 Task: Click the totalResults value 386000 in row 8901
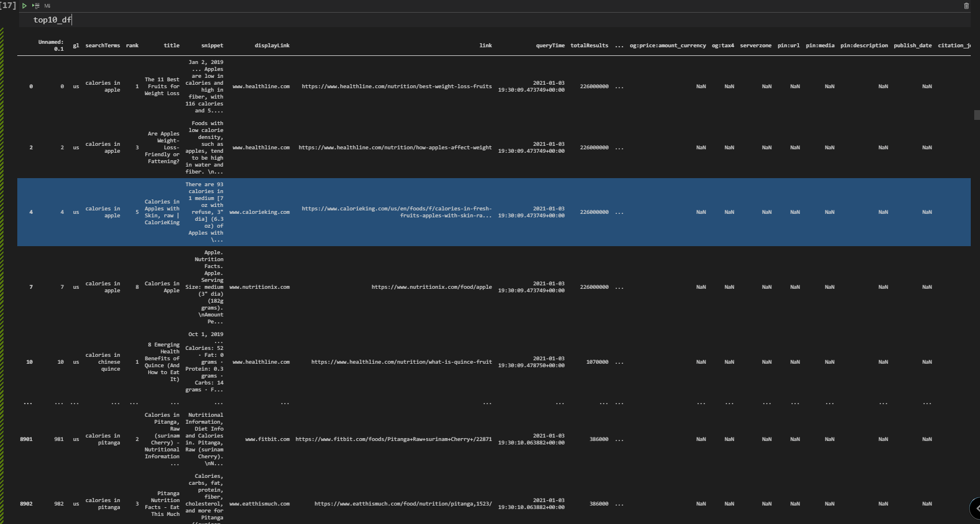click(x=599, y=439)
